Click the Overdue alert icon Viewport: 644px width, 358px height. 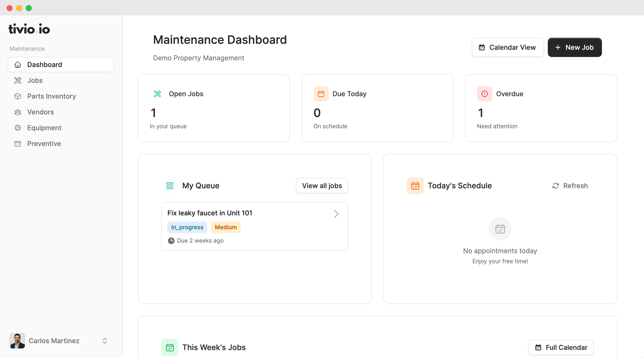pos(484,94)
